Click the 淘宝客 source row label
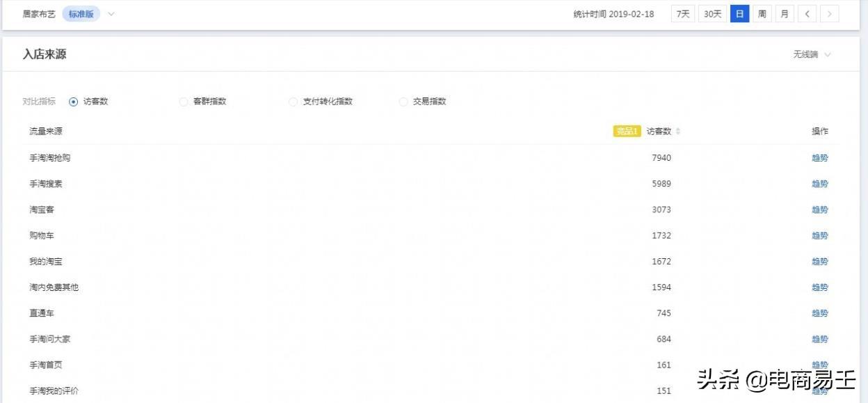Screen dimensions: 868x403 42,210
